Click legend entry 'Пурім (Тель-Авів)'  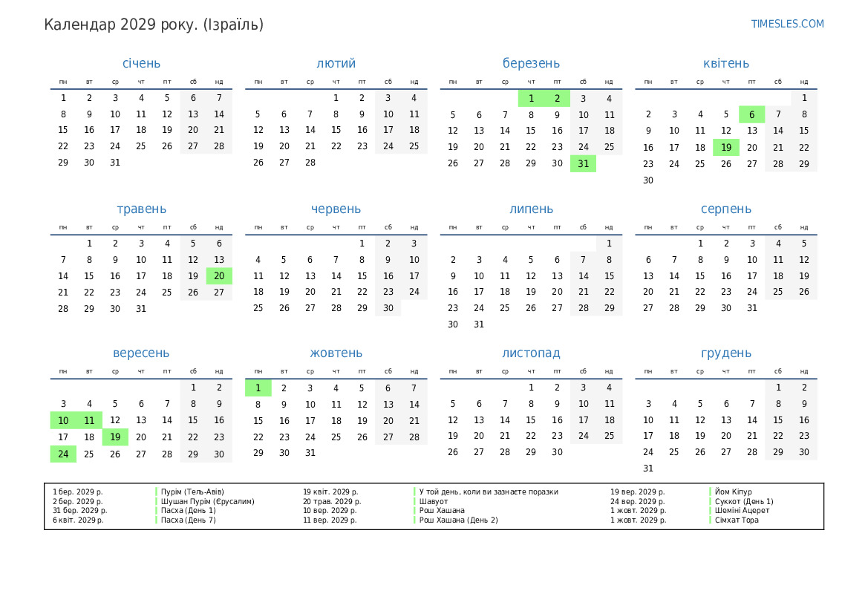coord(192,491)
